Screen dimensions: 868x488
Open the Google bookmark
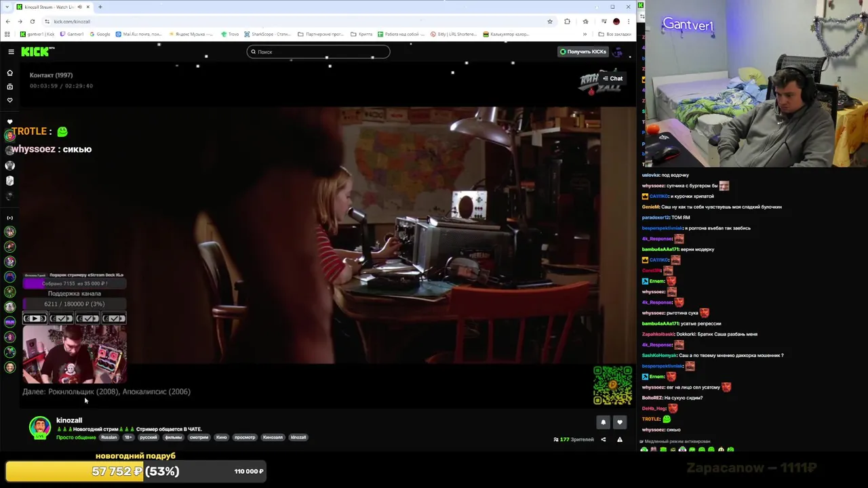pos(100,34)
